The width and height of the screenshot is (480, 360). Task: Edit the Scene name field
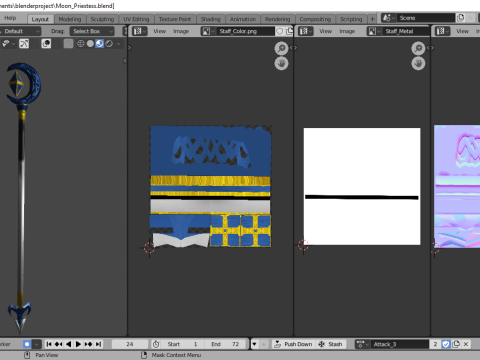(x=426, y=18)
